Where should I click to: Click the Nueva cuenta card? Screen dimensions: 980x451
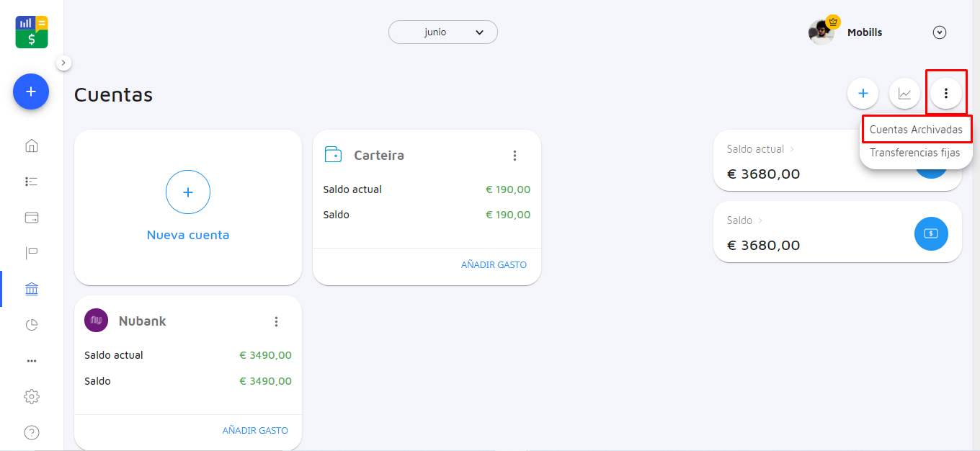188,207
